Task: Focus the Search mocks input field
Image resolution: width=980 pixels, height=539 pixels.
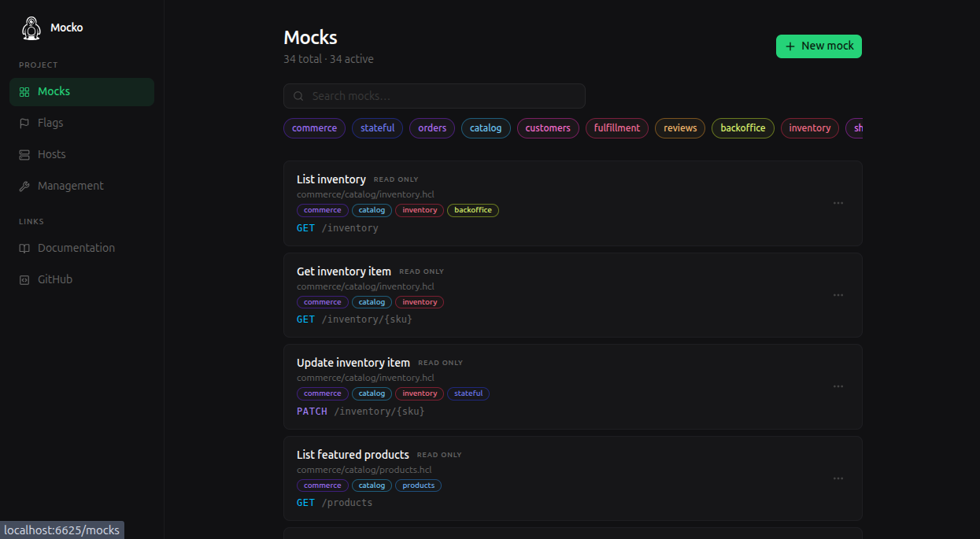Action: pos(435,96)
